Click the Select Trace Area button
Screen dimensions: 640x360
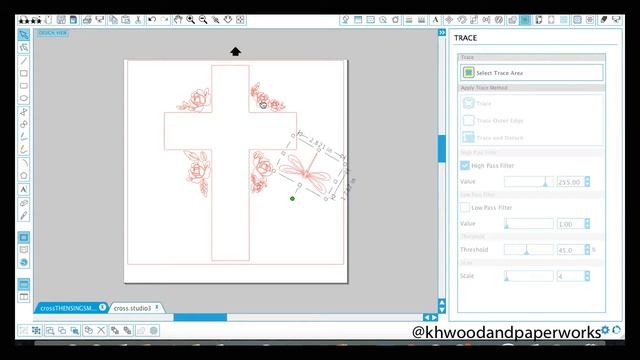[x=531, y=73]
